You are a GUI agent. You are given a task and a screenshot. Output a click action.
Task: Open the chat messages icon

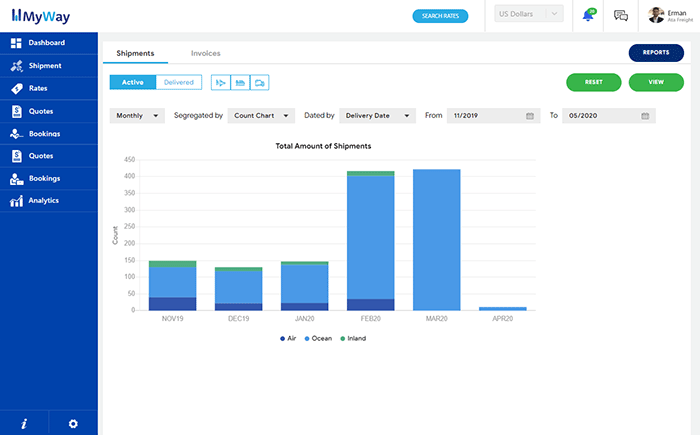point(621,16)
